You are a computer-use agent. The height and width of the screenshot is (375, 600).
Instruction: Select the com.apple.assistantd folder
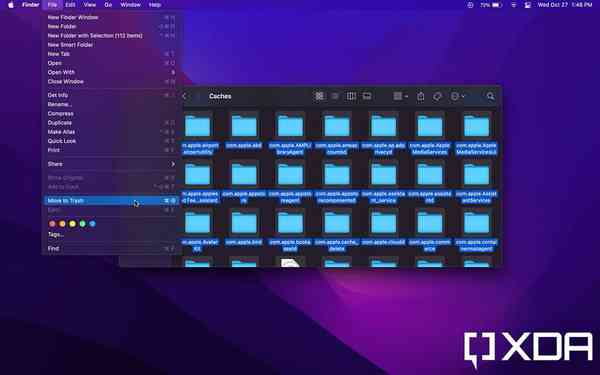(430, 181)
